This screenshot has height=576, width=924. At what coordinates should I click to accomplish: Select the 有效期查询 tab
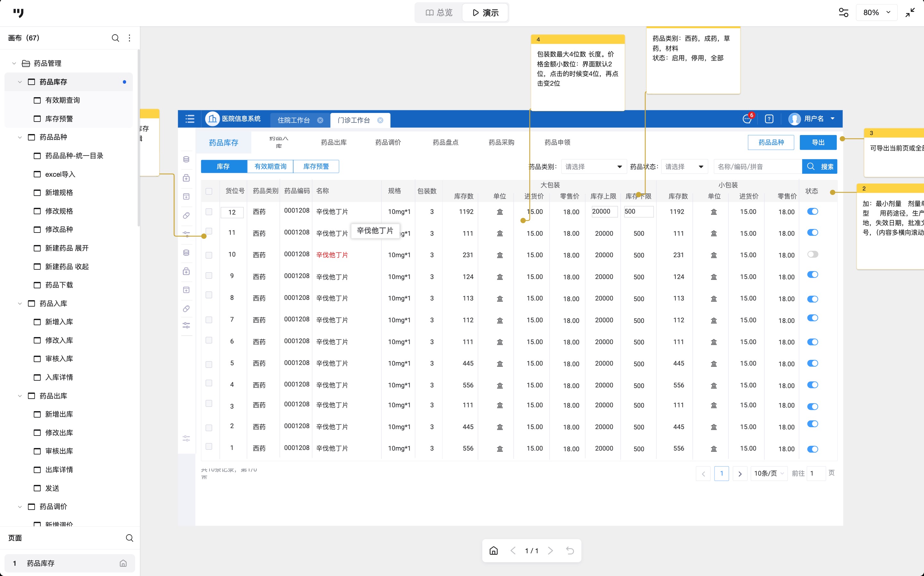(270, 166)
